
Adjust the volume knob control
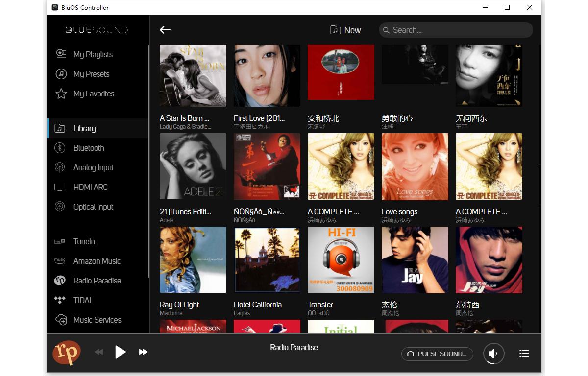pyautogui.click(x=493, y=354)
